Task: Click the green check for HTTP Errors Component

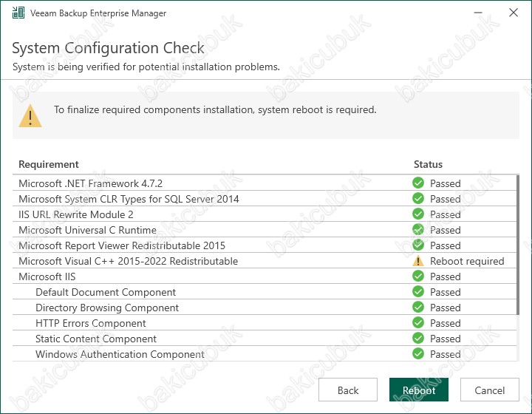Action: pyautogui.click(x=418, y=323)
